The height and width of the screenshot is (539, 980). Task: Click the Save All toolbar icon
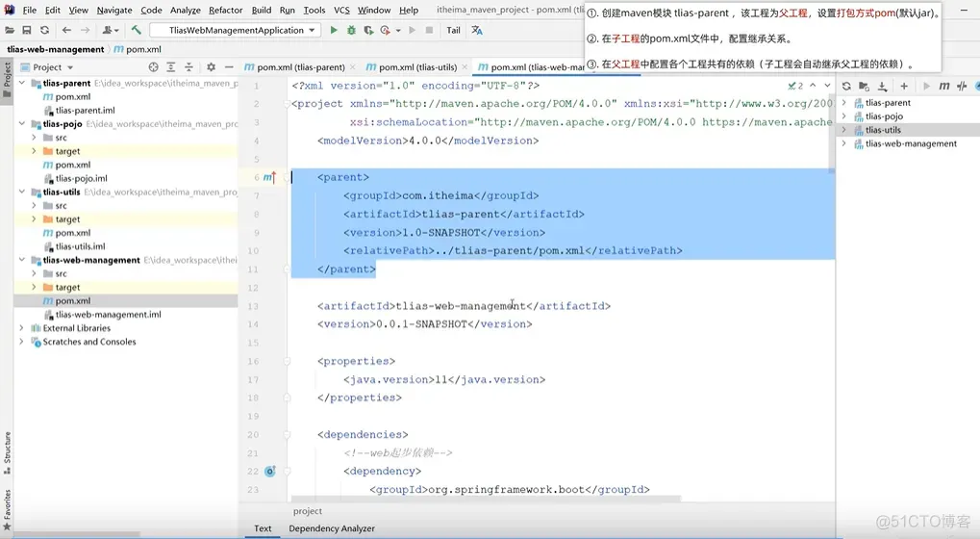(x=27, y=30)
